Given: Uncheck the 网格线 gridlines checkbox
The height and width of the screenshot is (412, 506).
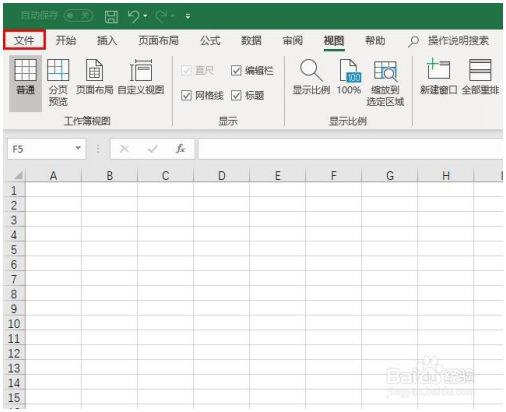Looking at the screenshot, I should pos(186,96).
